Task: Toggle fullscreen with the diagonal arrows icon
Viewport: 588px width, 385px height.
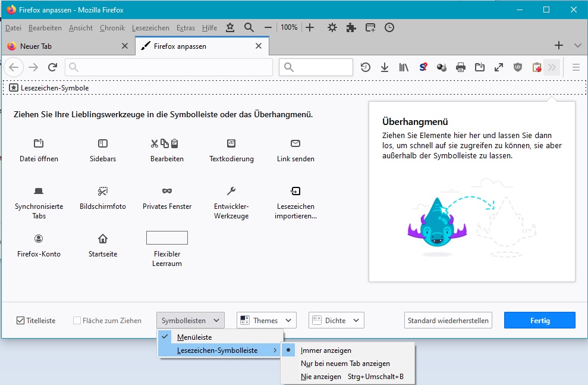Action: (x=499, y=67)
